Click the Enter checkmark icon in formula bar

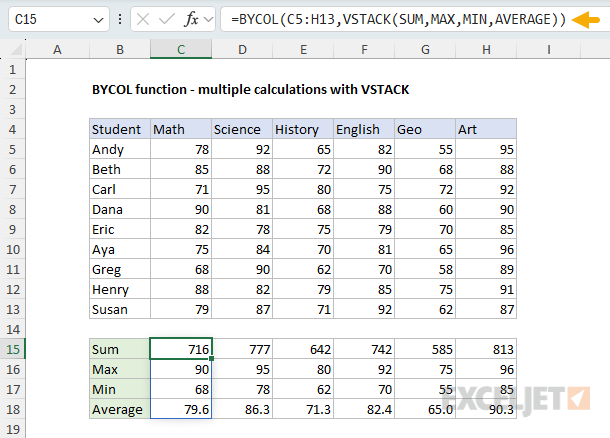click(x=167, y=19)
